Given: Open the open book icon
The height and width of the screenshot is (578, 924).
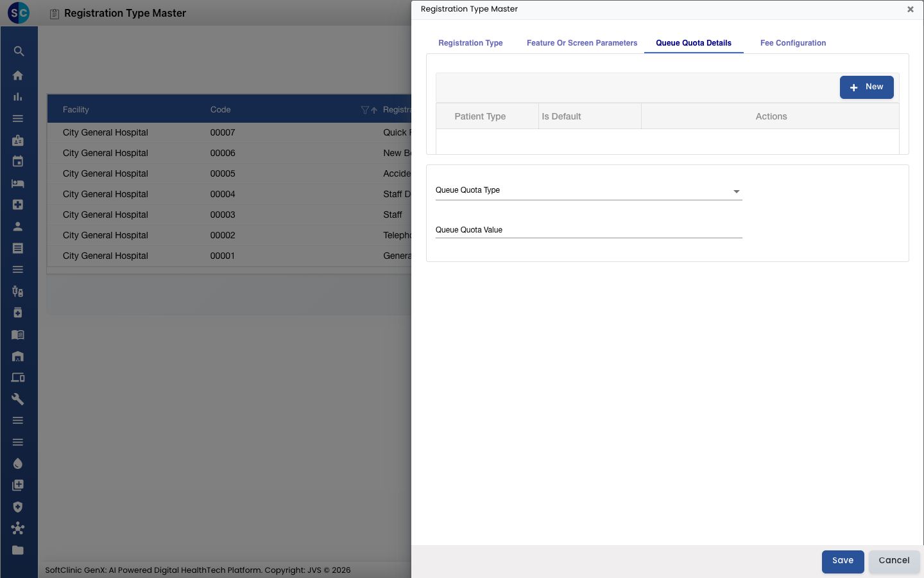Looking at the screenshot, I should point(18,335).
